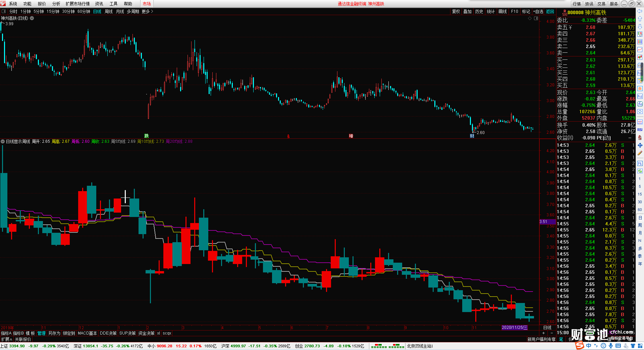The image size is (644, 350).
Task: Select 15分钟 period
Action: point(53,11)
